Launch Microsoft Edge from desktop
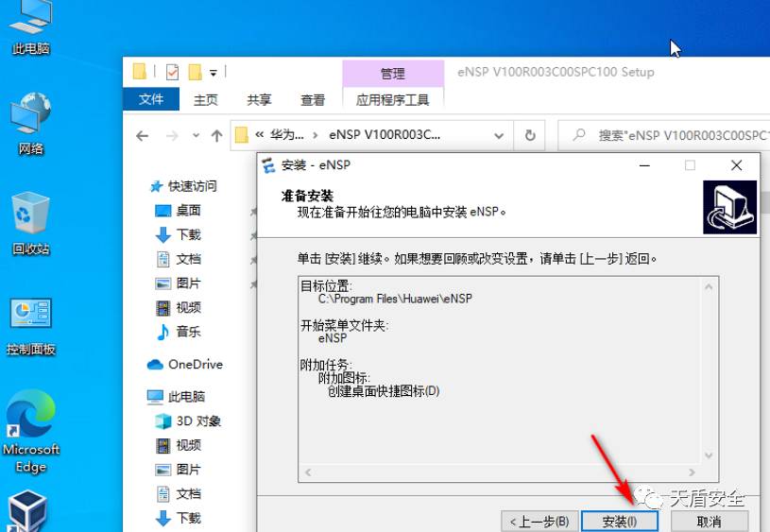Viewport: 770px width, 532px height. [x=30, y=432]
